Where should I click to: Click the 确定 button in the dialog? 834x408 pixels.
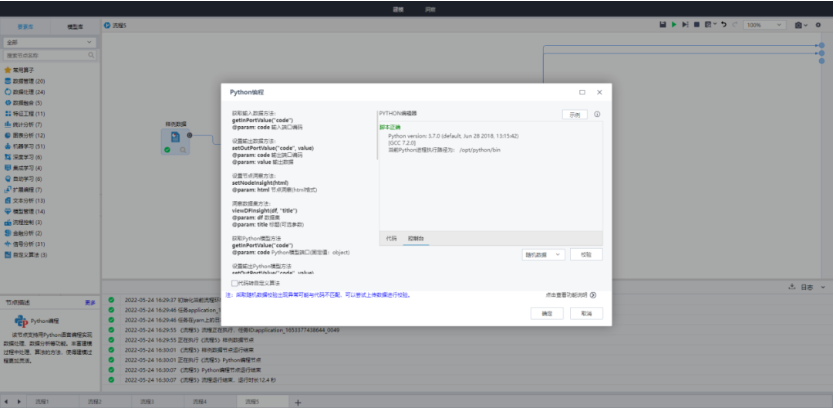pos(546,313)
